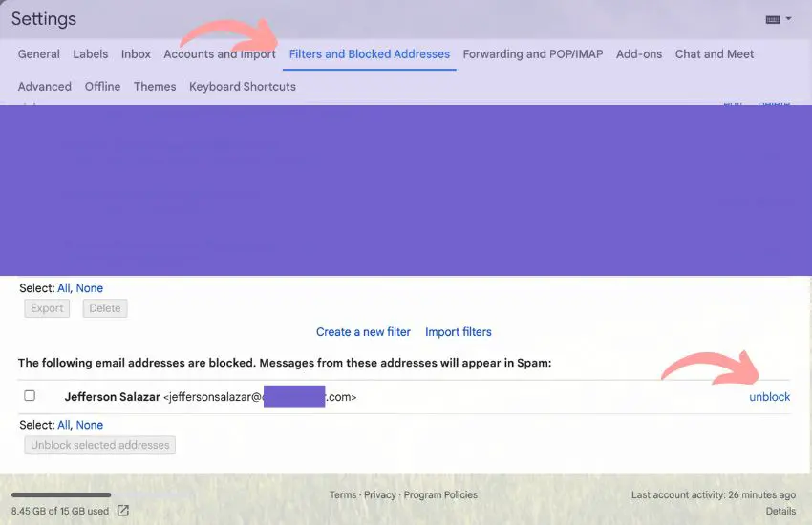View account activity Details link
This screenshot has height=525, width=812.
[780, 511]
